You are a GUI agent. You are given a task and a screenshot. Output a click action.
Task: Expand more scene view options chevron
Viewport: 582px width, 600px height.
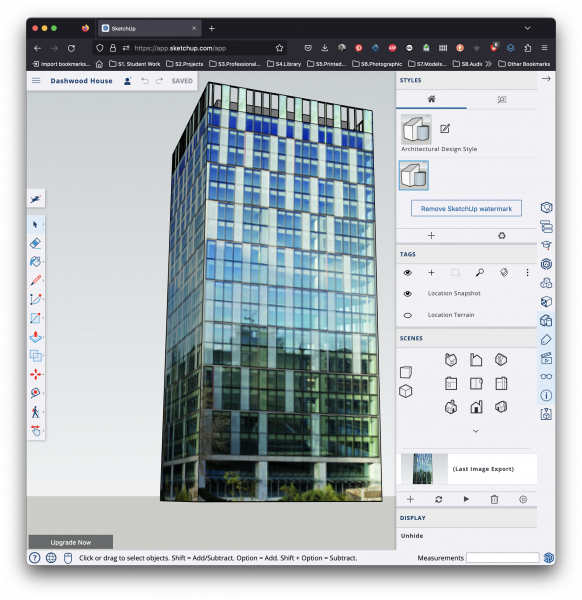(x=476, y=431)
